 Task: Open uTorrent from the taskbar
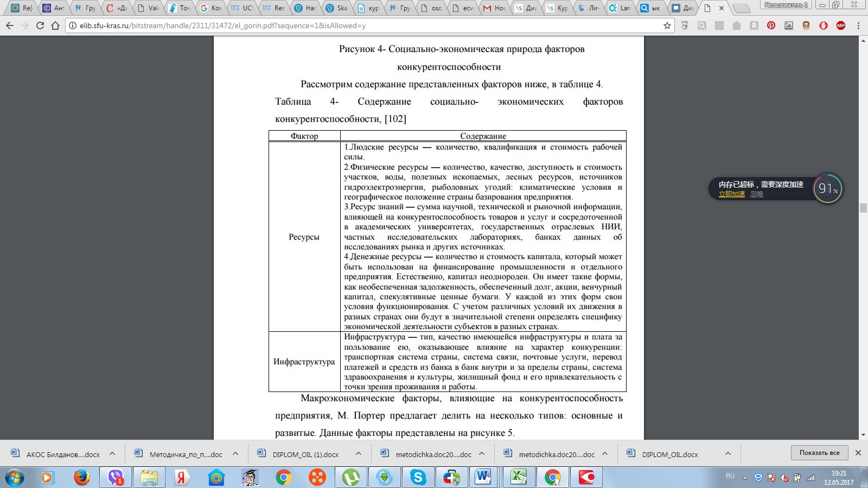[x=351, y=478]
